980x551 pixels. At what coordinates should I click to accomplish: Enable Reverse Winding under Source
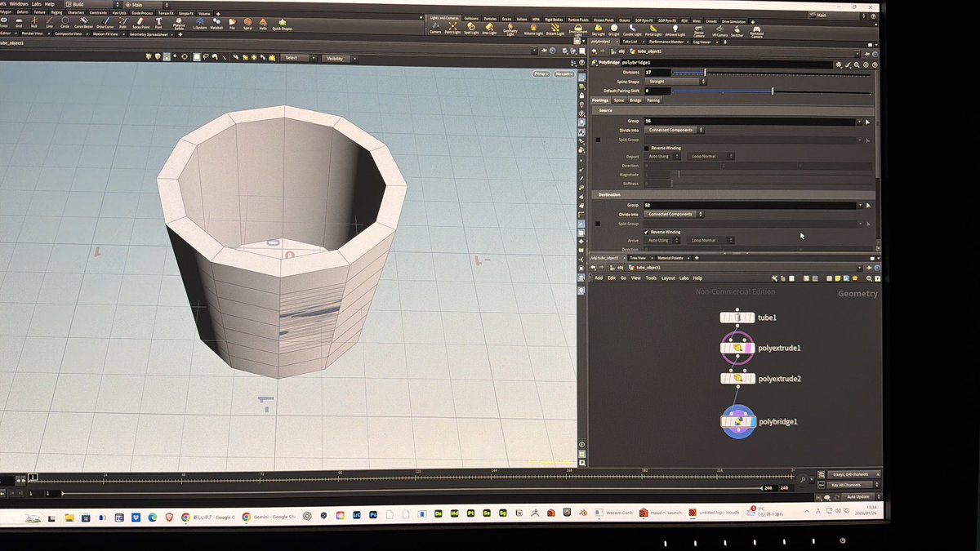pyautogui.click(x=647, y=148)
